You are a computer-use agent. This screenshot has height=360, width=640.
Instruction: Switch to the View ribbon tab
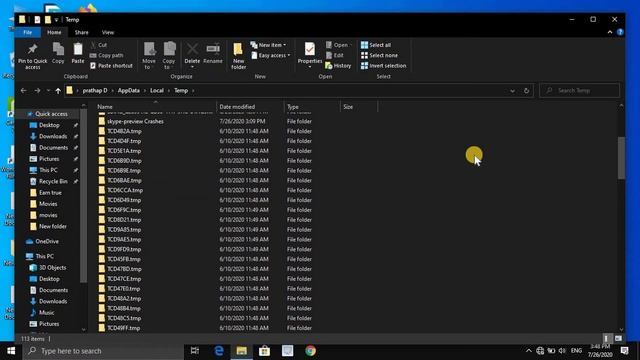108,32
